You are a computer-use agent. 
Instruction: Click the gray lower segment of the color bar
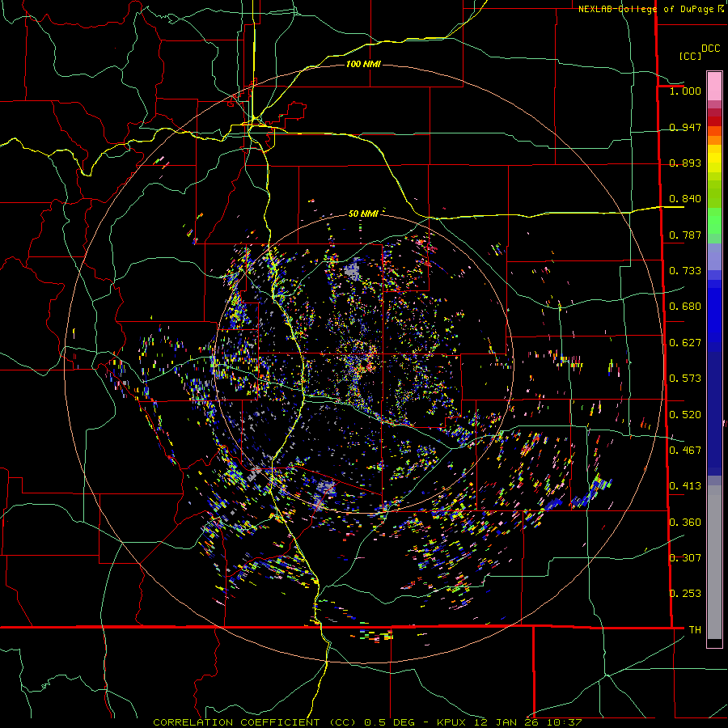(714, 562)
